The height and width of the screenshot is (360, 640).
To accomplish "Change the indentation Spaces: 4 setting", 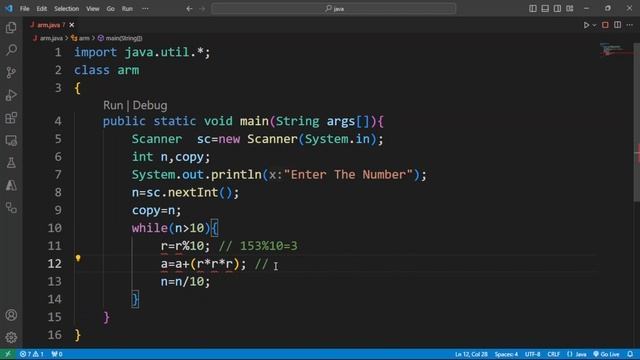I will coord(506,354).
